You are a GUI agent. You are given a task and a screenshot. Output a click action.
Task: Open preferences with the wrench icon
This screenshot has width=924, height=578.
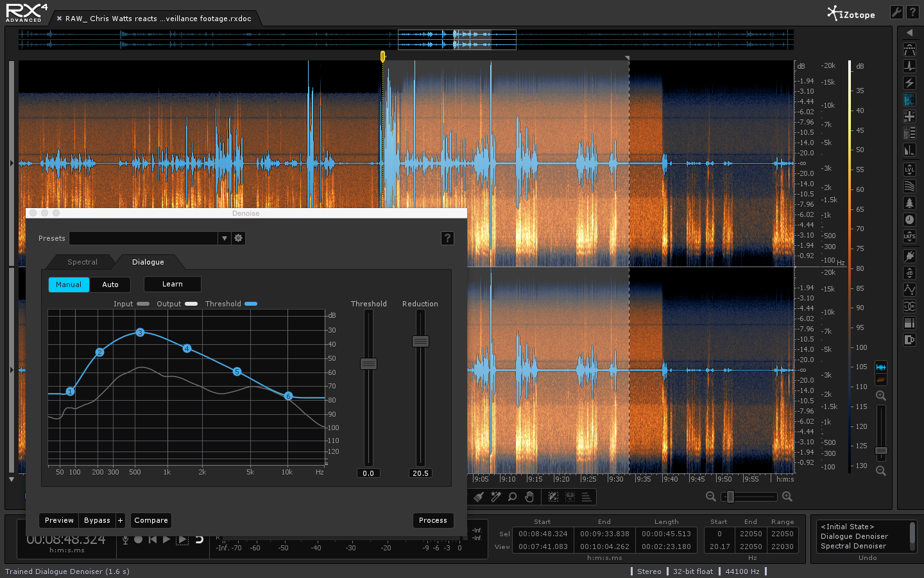[896, 12]
